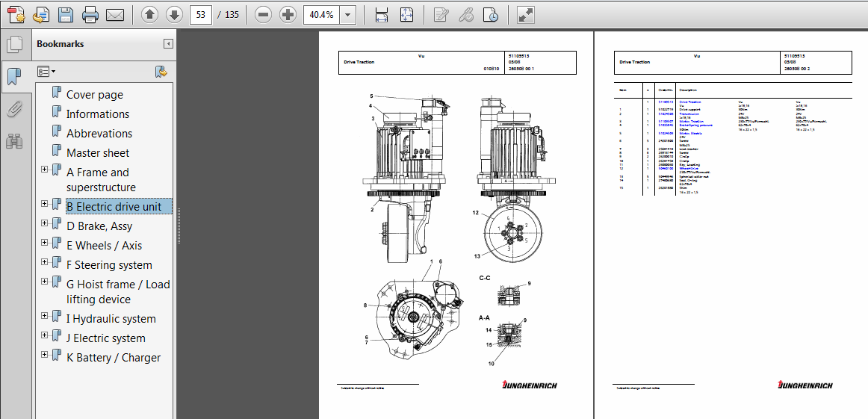Screen dimensions: 868x419
Task: Open the Search binoculars panel icon
Action: click(14, 142)
